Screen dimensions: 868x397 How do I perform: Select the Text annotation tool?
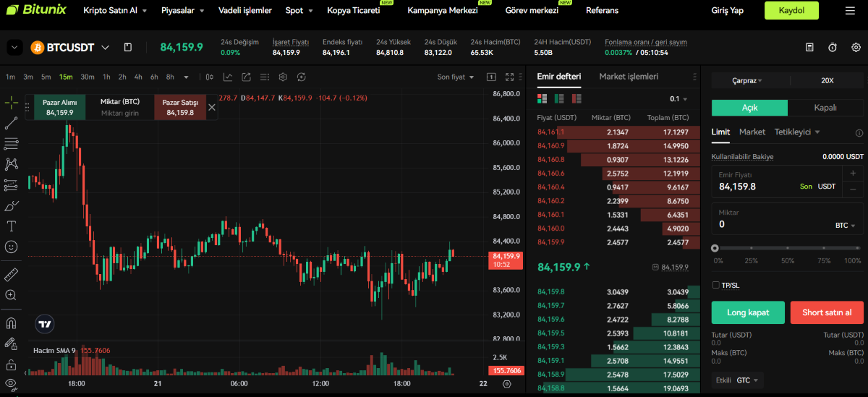click(x=11, y=226)
